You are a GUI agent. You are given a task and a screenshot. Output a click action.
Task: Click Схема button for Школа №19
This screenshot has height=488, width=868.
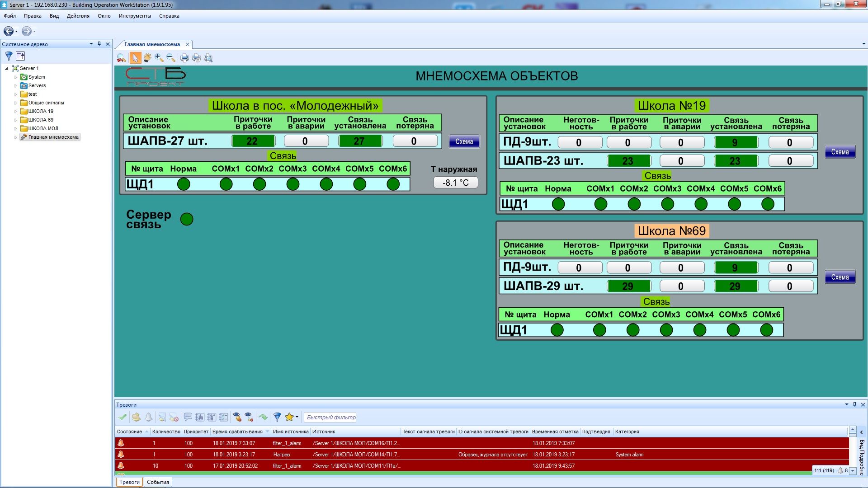840,152
